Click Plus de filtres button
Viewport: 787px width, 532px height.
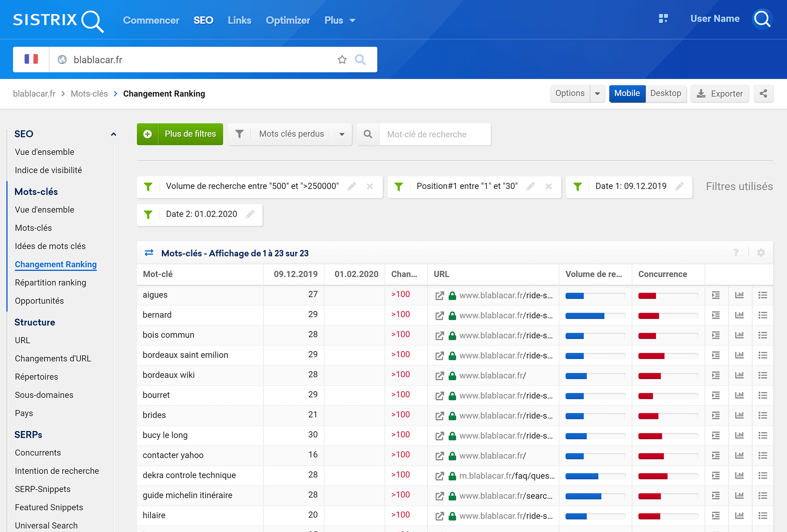pyautogui.click(x=180, y=134)
